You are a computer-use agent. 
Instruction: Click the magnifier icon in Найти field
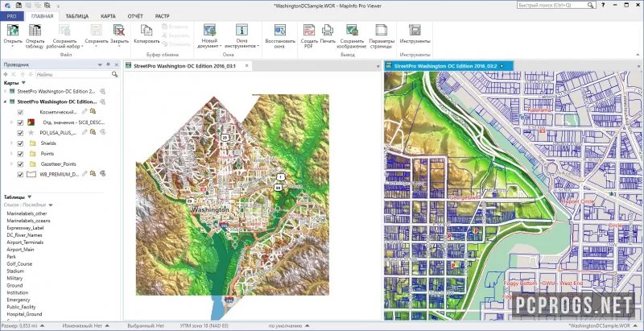pos(115,74)
